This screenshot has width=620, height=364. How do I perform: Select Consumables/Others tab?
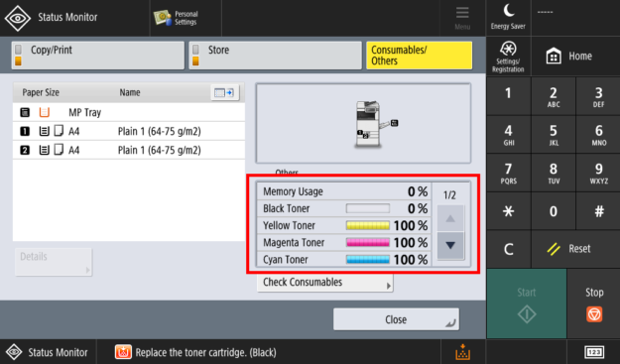420,56
